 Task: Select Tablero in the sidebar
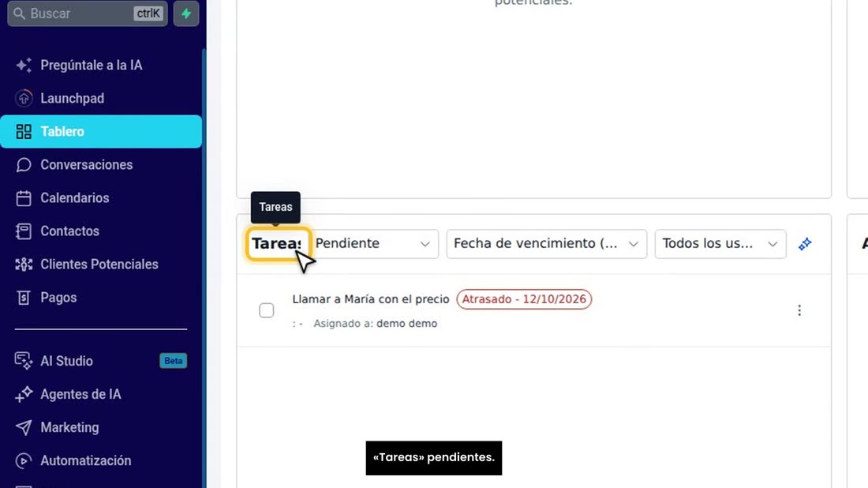pos(101,132)
